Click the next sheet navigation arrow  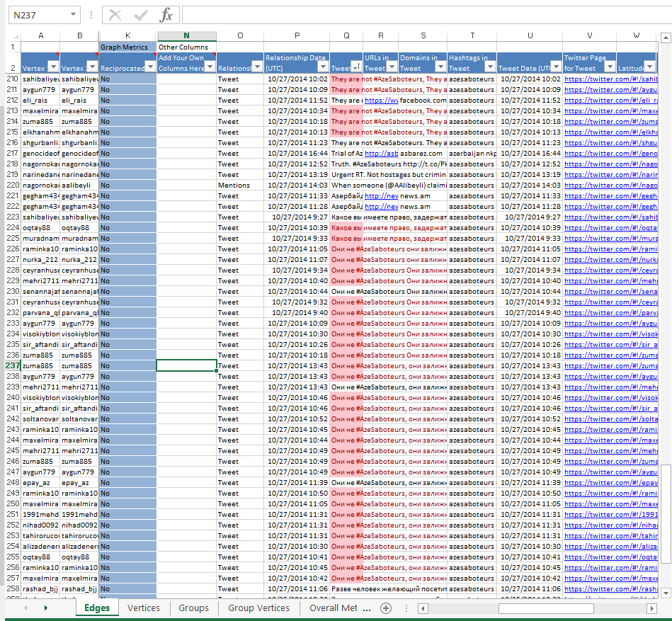pyautogui.click(x=46, y=608)
